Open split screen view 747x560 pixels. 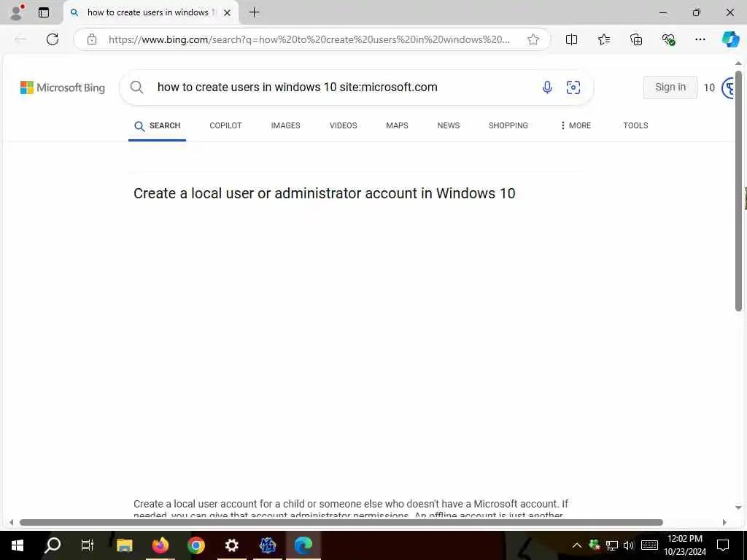coord(571,39)
